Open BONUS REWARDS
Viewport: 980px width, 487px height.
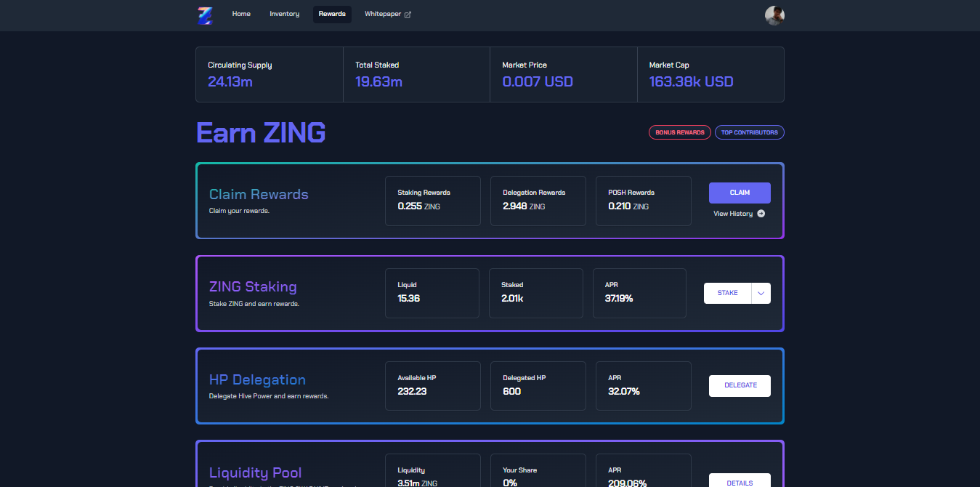click(x=680, y=132)
